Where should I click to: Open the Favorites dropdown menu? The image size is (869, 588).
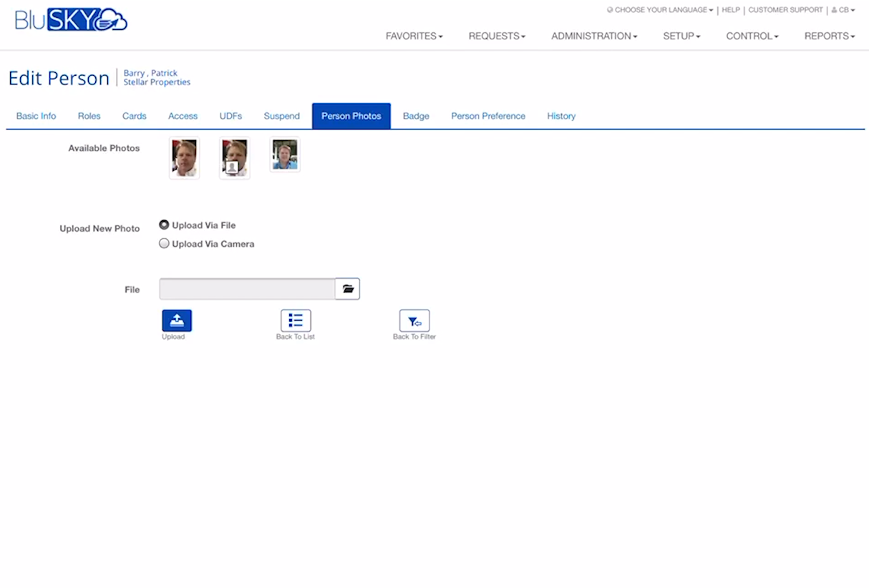pyautogui.click(x=414, y=36)
